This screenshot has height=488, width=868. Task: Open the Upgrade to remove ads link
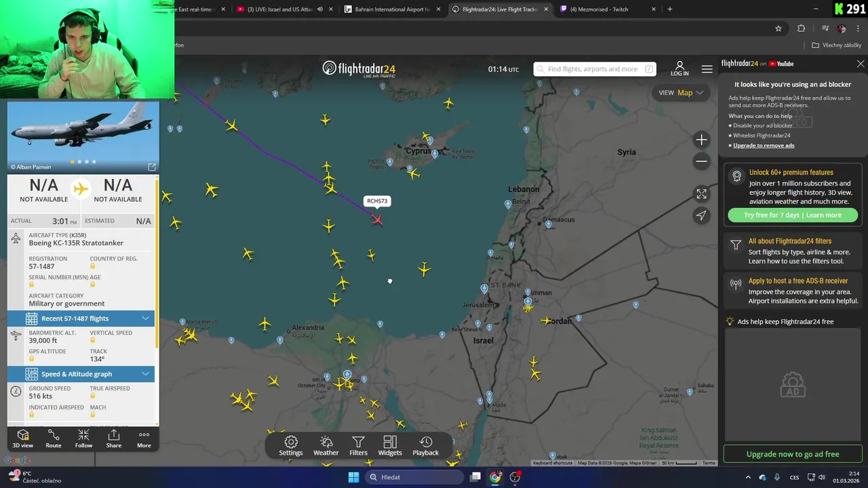coord(764,146)
